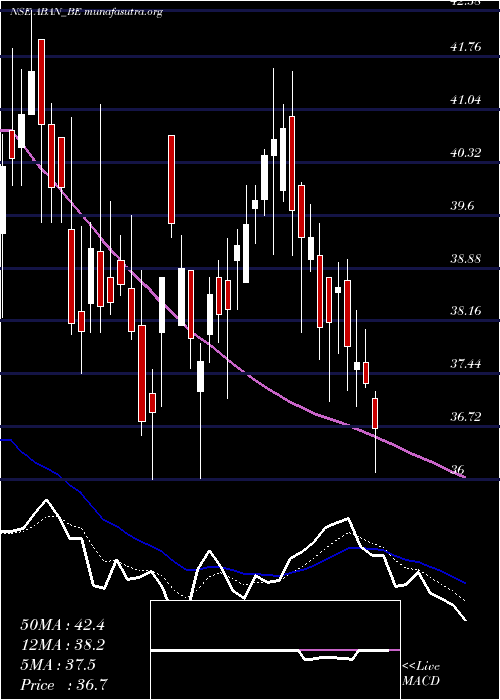Click the <<Live MACD label

pos(421,674)
